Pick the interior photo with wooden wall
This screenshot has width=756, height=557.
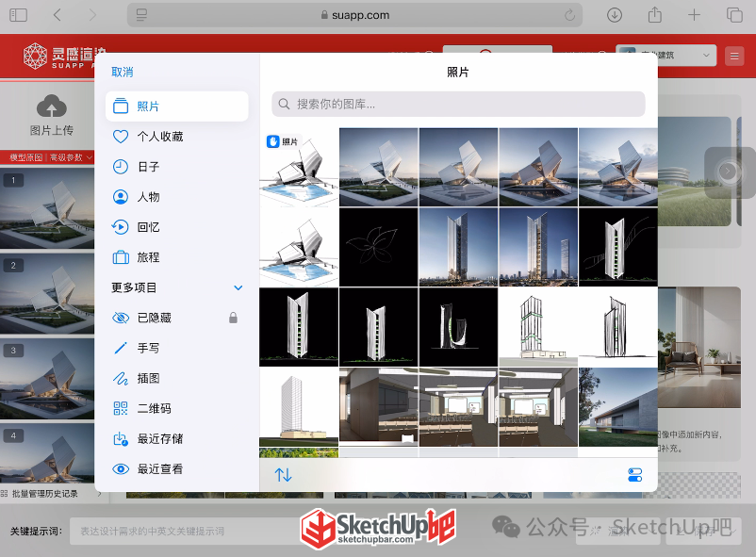379,405
